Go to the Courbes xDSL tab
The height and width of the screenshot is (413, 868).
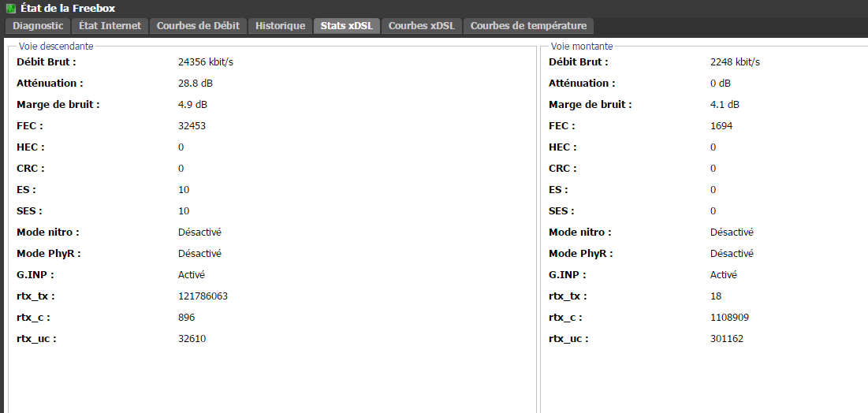click(422, 26)
